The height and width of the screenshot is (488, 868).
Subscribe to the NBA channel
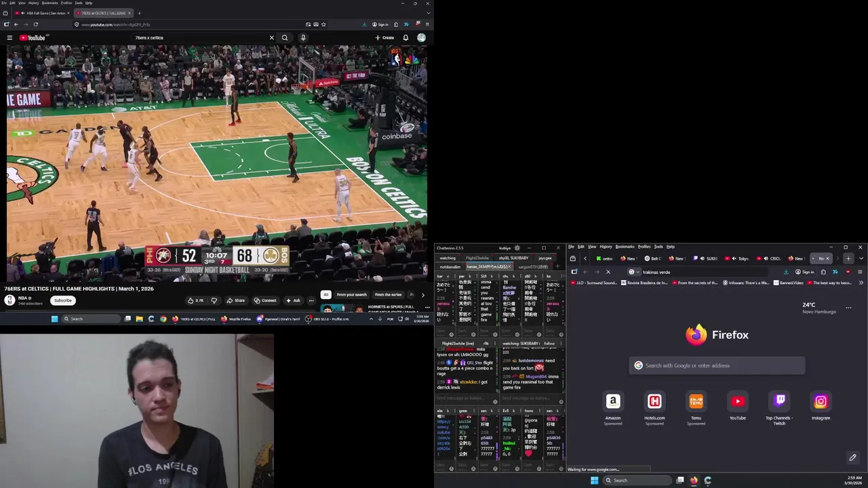[x=63, y=300]
